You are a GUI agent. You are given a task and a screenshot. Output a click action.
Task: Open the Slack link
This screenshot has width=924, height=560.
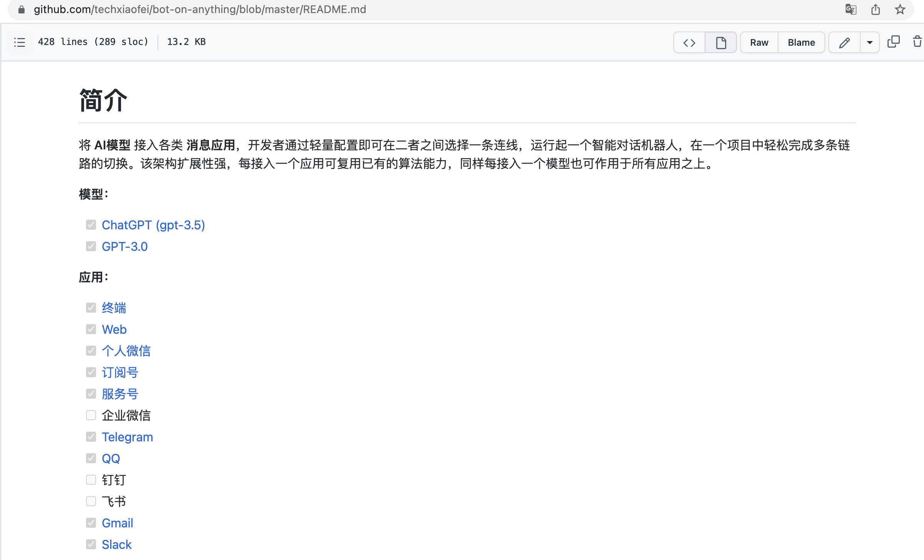pyautogui.click(x=116, y=545)
